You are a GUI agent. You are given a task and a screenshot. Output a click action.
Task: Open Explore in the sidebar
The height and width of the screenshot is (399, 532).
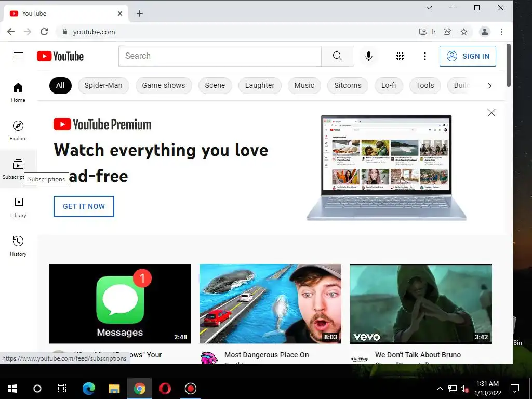click(18, 130)
